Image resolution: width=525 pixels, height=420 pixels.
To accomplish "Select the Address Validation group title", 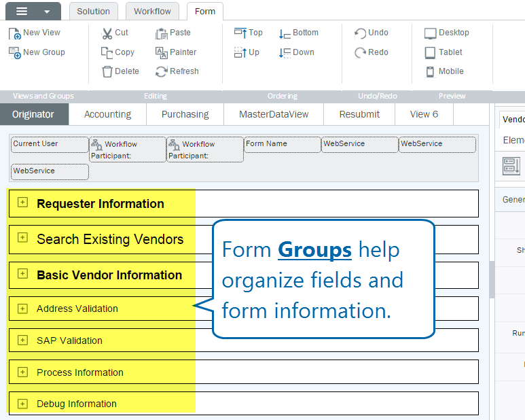I will [77, 309].
